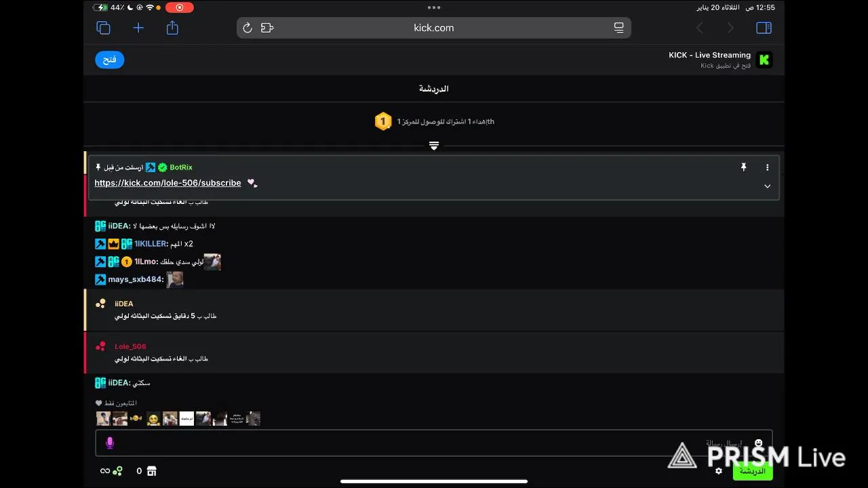Open pinned message three-dot options
Screen dimensions: 868x488
[768, 167]
